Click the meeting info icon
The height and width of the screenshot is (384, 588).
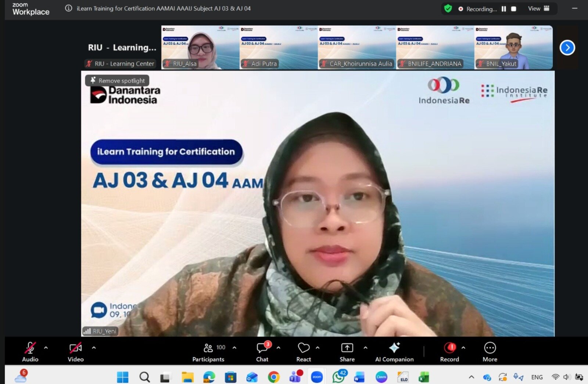point(69,8)
